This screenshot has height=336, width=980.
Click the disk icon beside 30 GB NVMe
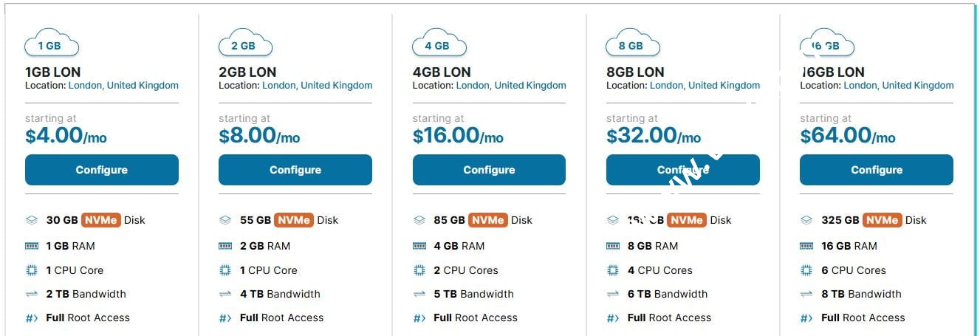click(x=31, y=220)
